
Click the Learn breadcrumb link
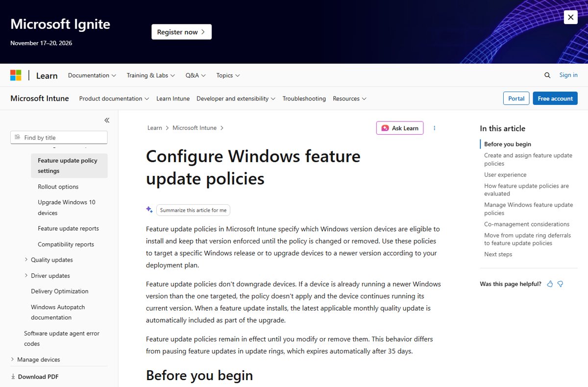pos(154,128)
